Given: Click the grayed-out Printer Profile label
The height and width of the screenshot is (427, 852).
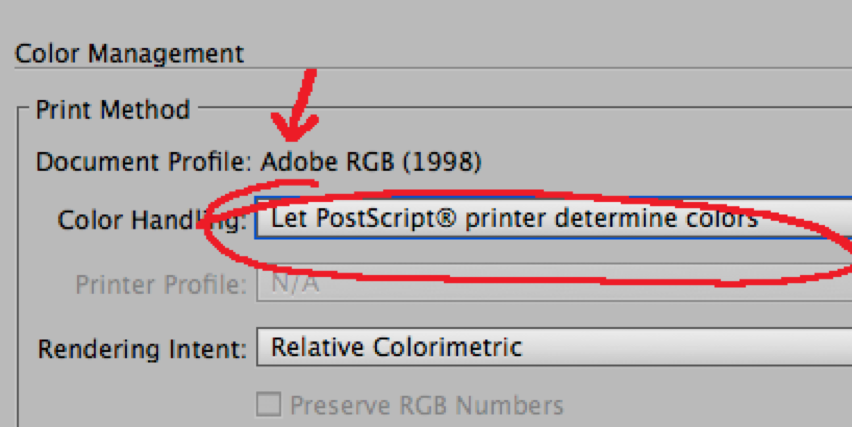Looking at the screenshot, I should 161,285.
